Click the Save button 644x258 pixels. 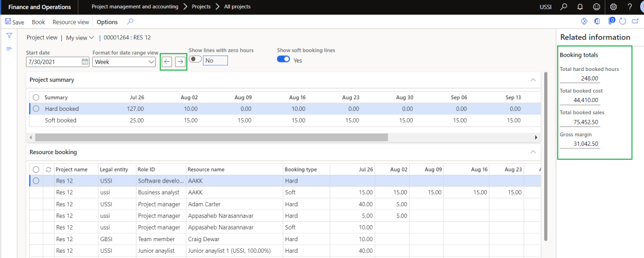click(15, 22)
